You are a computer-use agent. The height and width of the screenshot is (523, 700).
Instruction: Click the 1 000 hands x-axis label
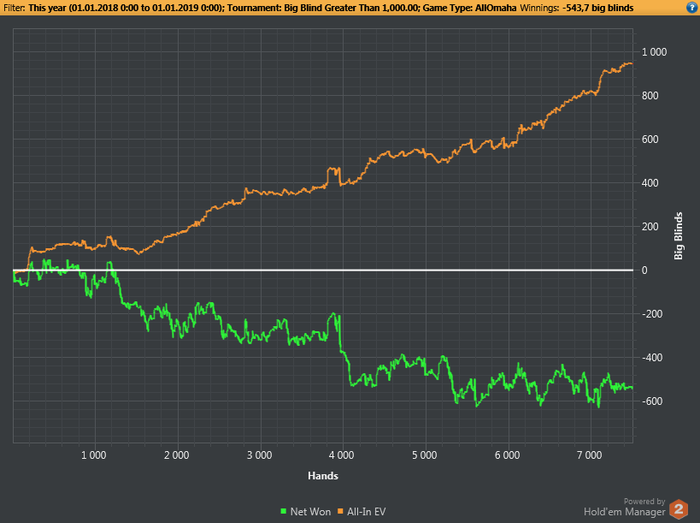[93, 455]
